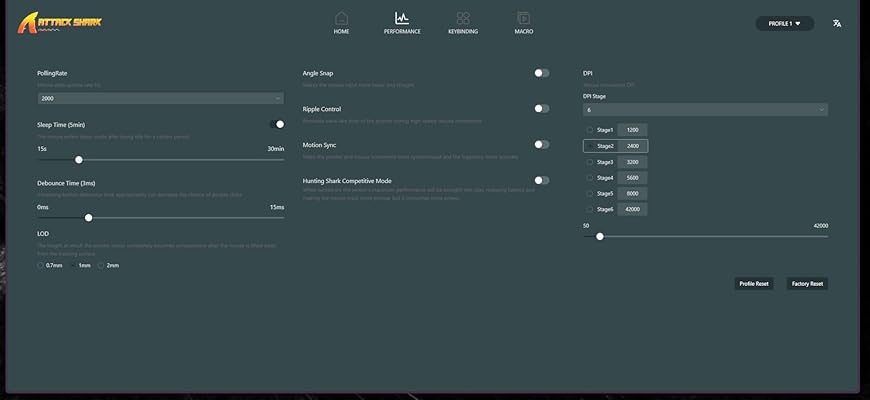Click the Stage6 DPI value field
This screenshot has height=400, width=870.
pos(633,209)
